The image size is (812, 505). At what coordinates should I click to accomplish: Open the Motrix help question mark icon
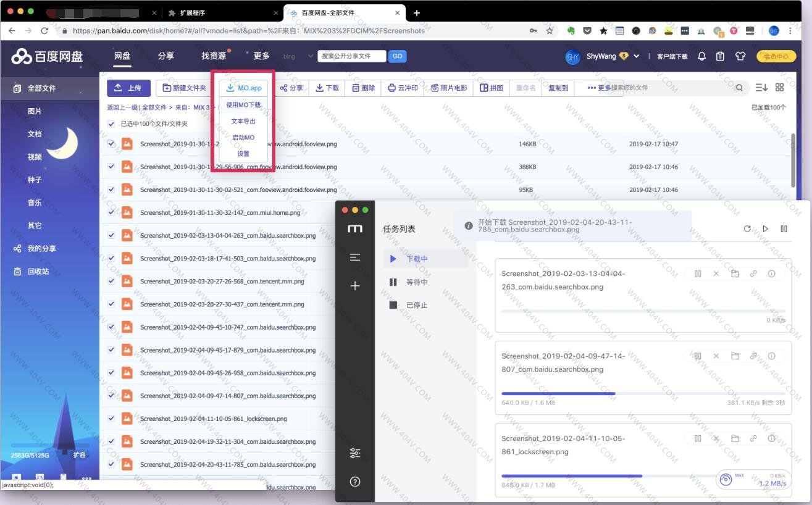(355, 482)
